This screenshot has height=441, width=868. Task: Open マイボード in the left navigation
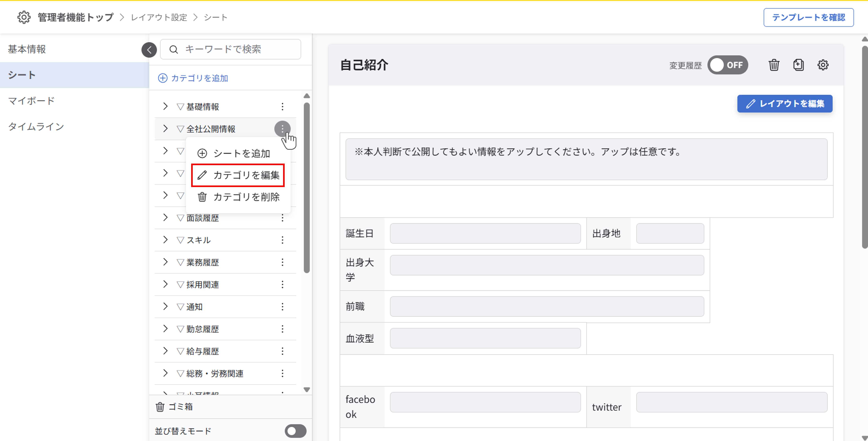click(x=74, y=101)
